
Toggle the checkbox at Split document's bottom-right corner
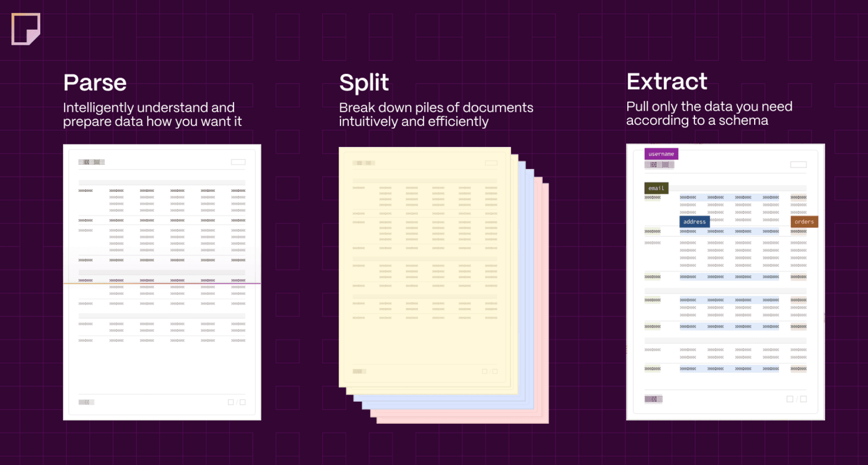click(x=495, y=371)
